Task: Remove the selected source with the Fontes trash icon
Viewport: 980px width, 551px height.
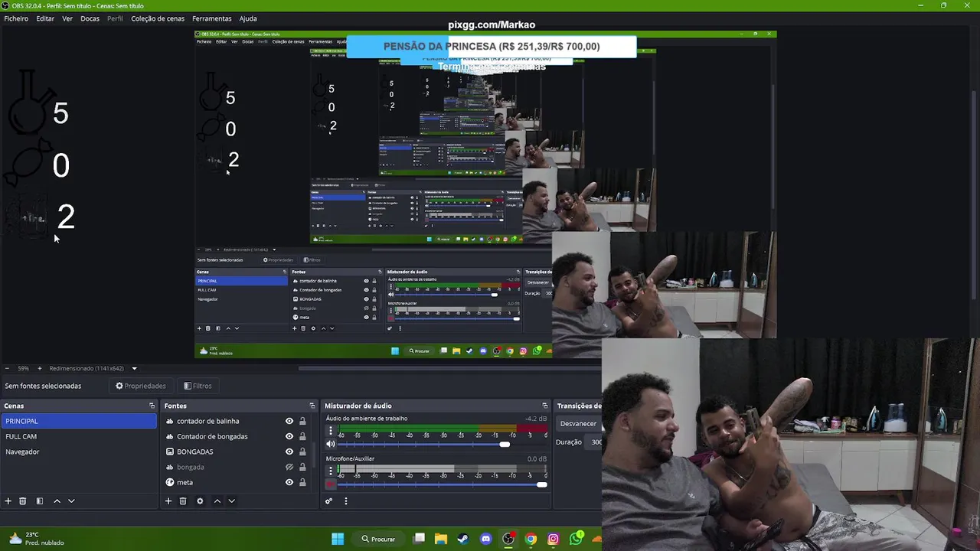Action: [x=183, y=501]
